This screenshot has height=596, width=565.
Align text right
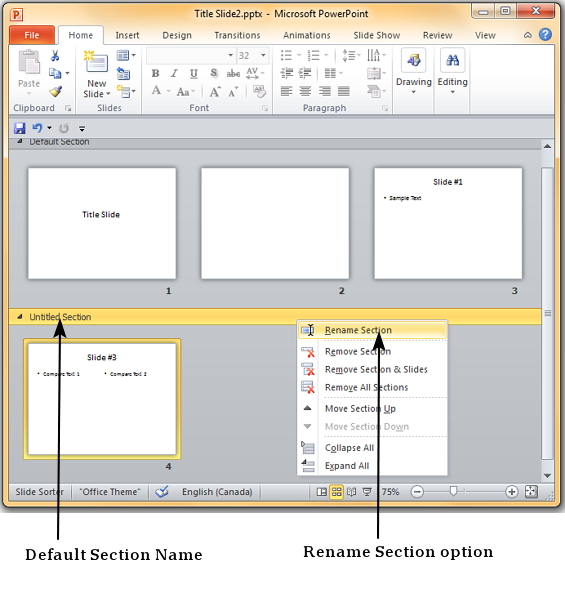click(x=325, y=91)
